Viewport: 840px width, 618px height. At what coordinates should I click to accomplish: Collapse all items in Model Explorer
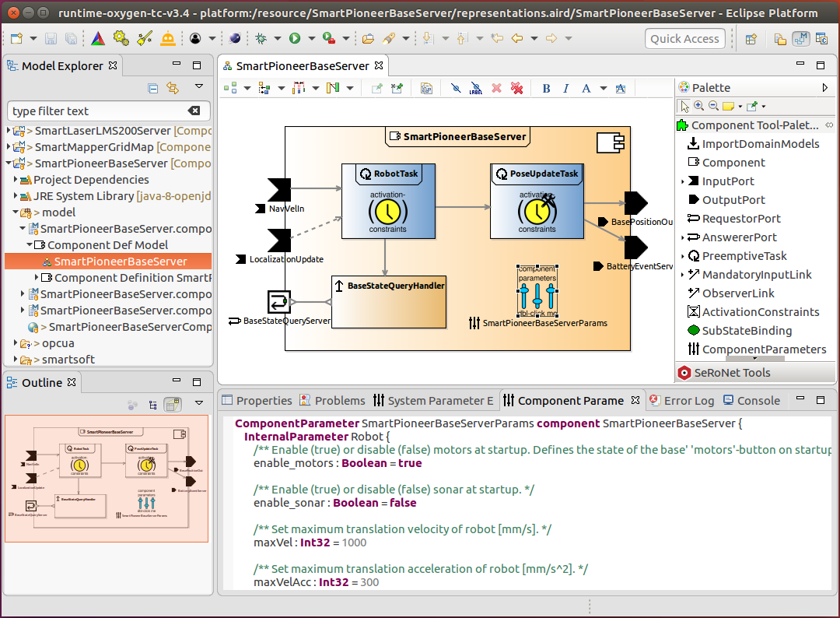(x=153, y=88)
